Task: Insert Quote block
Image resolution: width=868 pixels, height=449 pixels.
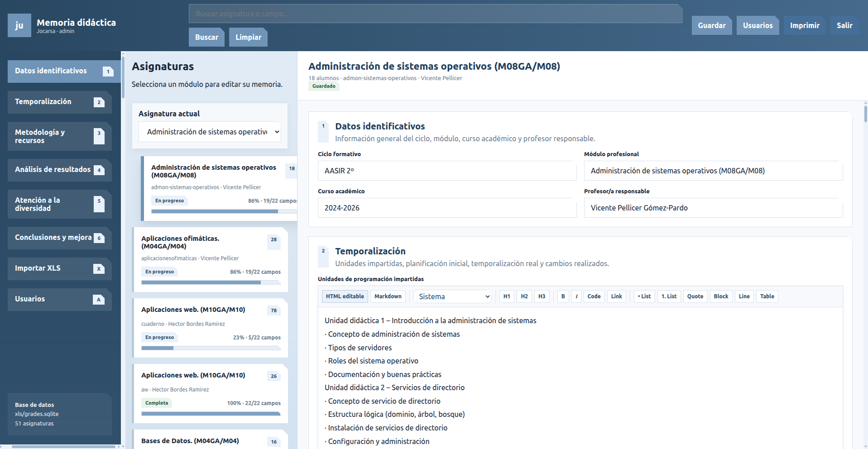Action: [695, 296]
